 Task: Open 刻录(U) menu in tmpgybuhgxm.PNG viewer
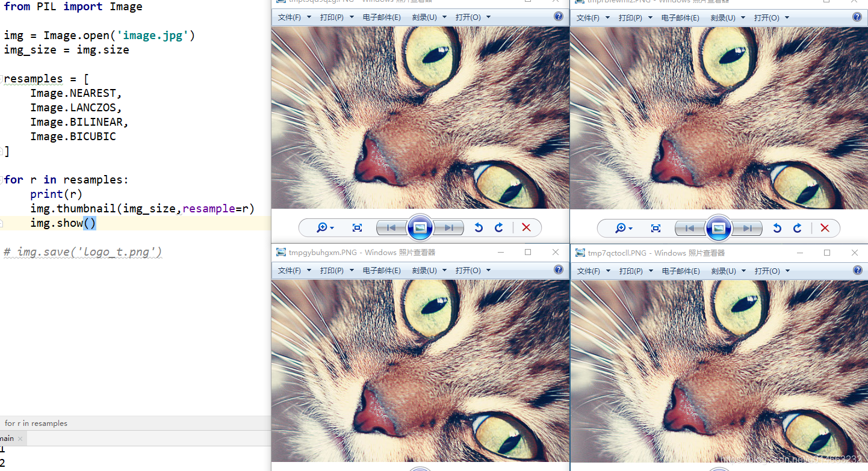click(x=429, y=271)
